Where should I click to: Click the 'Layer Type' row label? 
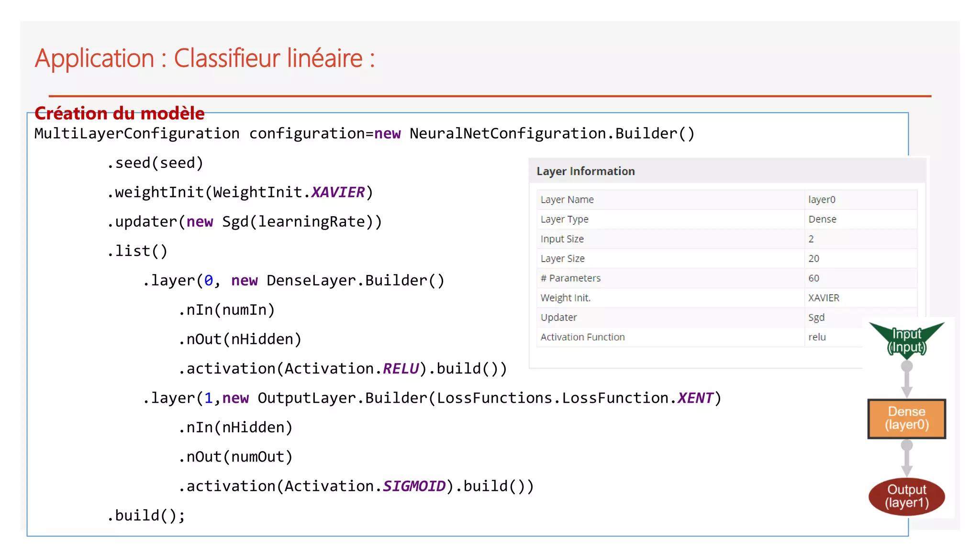[x=565, y=219]
